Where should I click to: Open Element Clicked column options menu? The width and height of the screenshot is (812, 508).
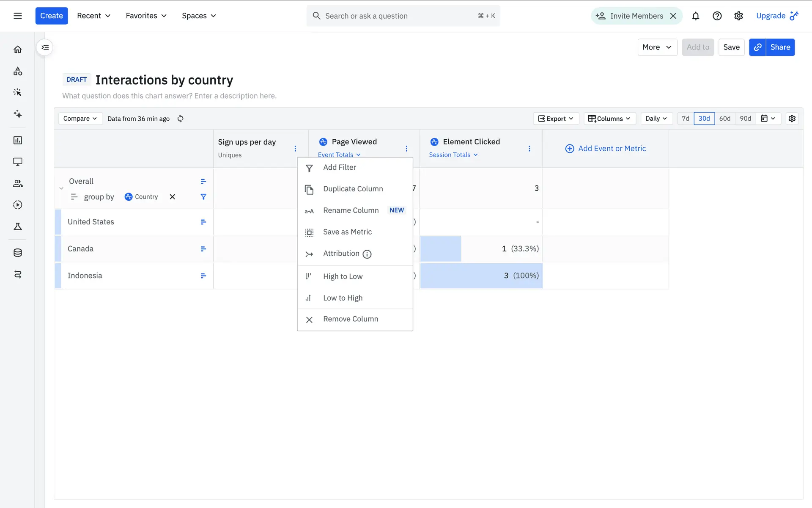coord(529,149)
